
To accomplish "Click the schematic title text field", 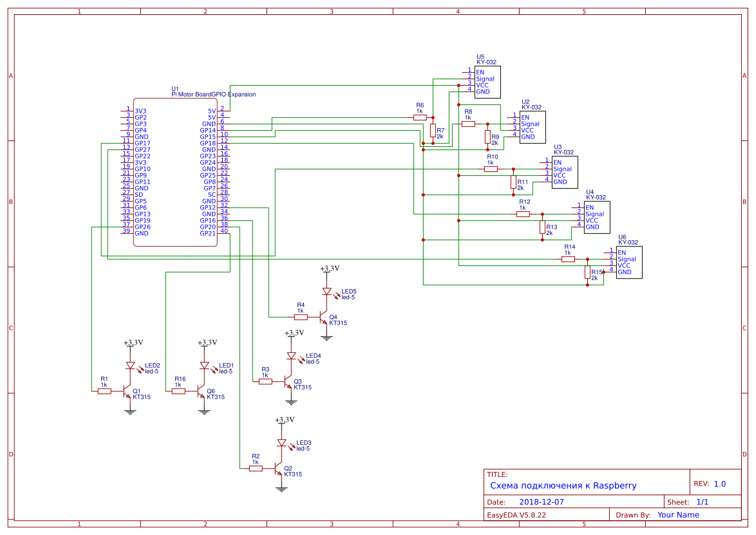I will [x=563, y=486].
